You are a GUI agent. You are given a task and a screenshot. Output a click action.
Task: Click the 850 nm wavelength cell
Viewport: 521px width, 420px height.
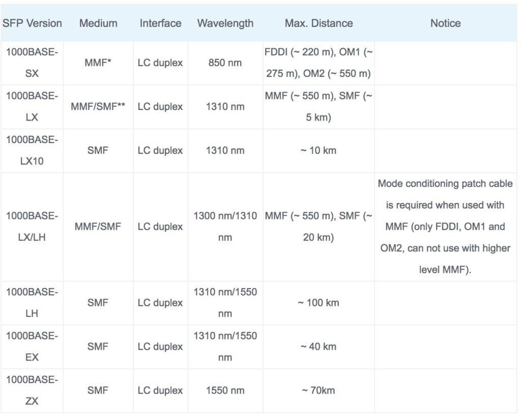pos(225,63)
